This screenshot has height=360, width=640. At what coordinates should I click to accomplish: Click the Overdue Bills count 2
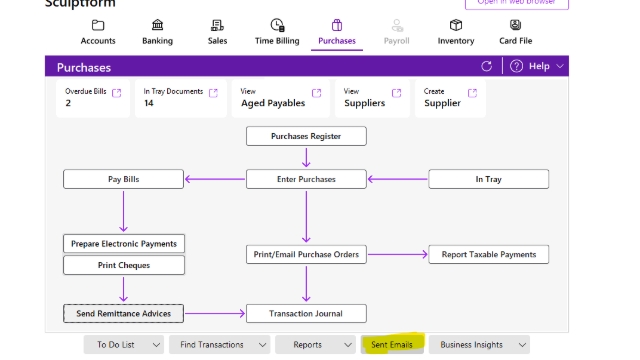coord(68,103)
